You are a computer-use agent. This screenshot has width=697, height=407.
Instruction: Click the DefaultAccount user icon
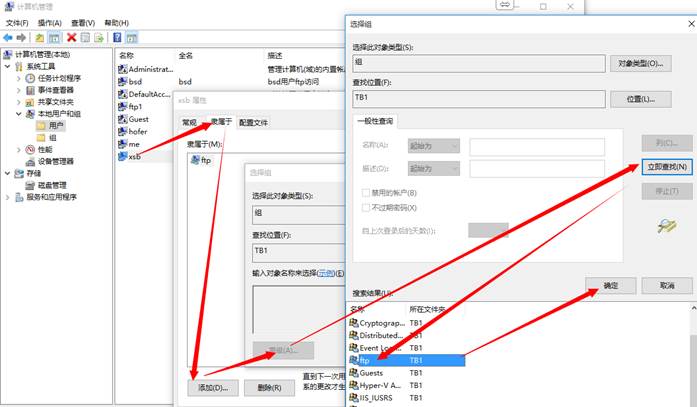[123, 94]
